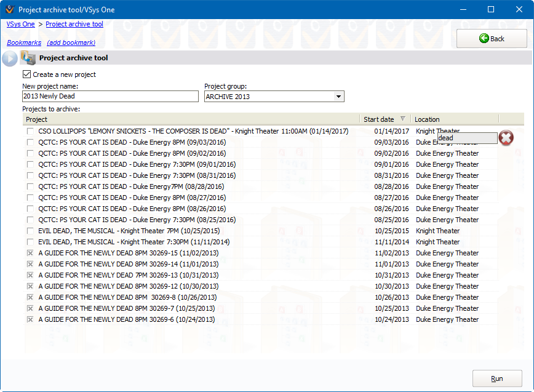The width and height of the screenshot is (534, 392).
Task: Click the Project archive tool header icon
Action: click(28, 58)
